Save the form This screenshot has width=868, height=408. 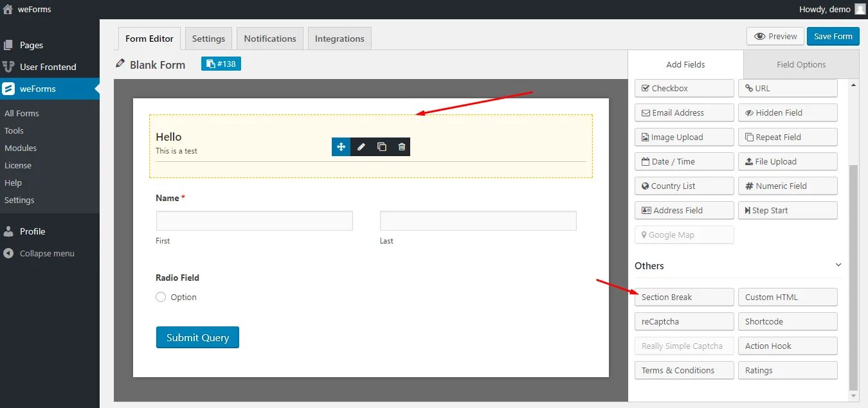pos(833,36)
